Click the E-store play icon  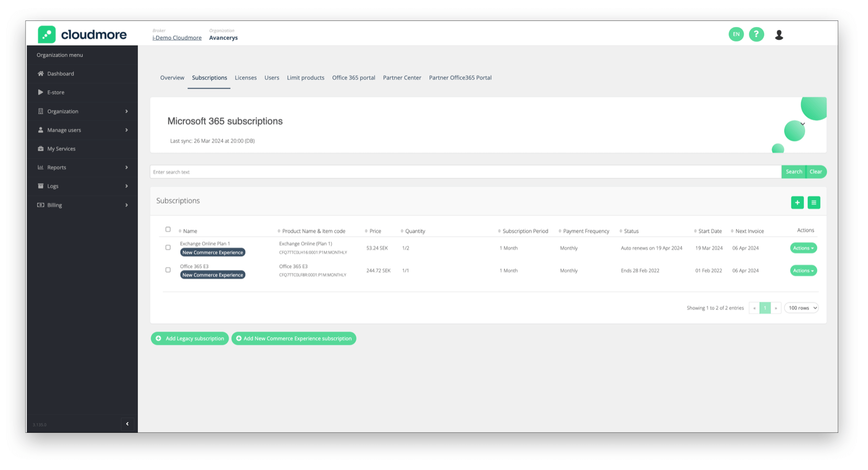click(40, 92)
